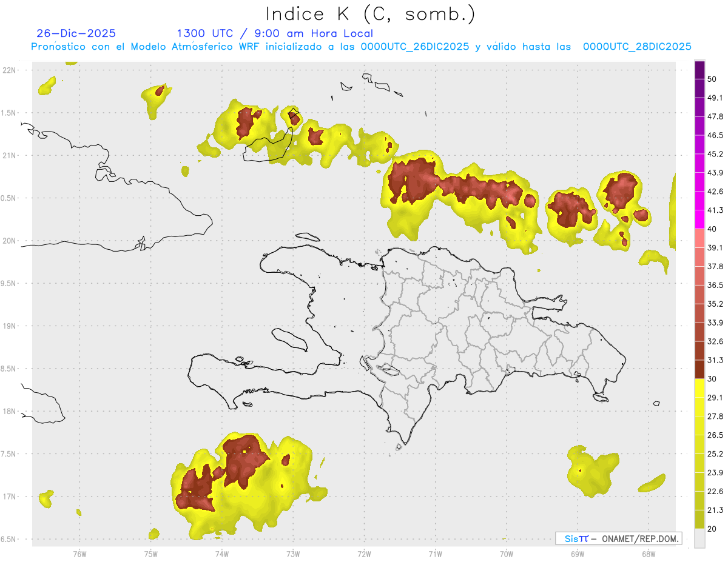Click the colorbar value 50
Viewport: 728px width, 562px height.
712,79
